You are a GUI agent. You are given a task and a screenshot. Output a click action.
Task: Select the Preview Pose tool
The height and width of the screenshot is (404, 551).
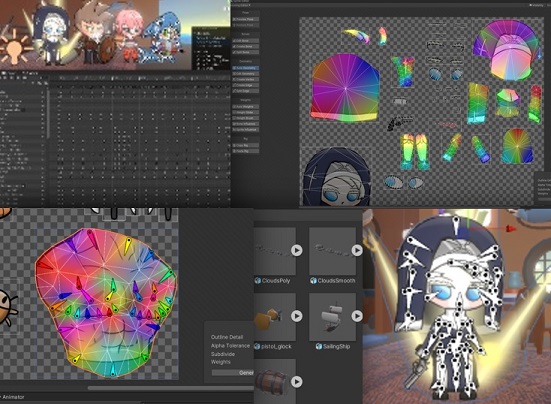click(x=246, y=19)
